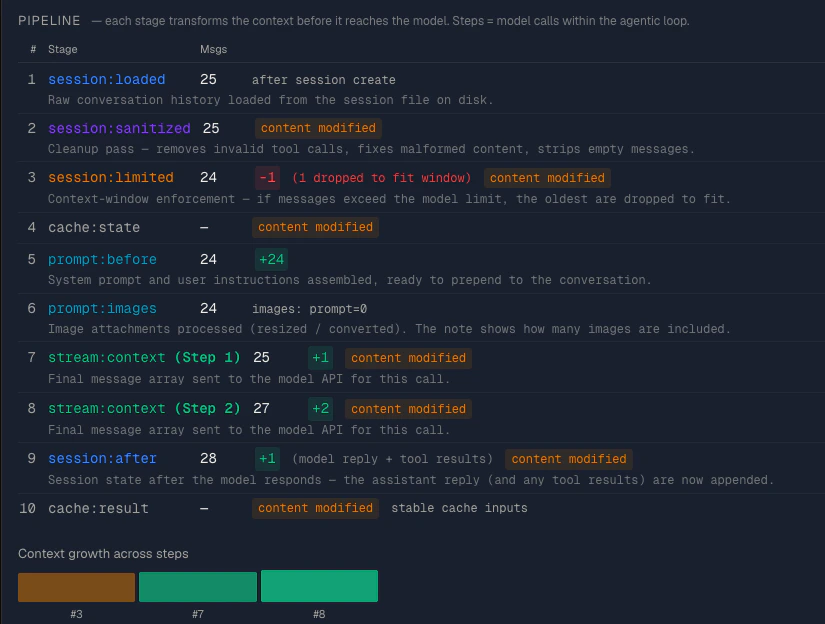
Task: Click content modified badge on session:after row
Action: point(569,459)
